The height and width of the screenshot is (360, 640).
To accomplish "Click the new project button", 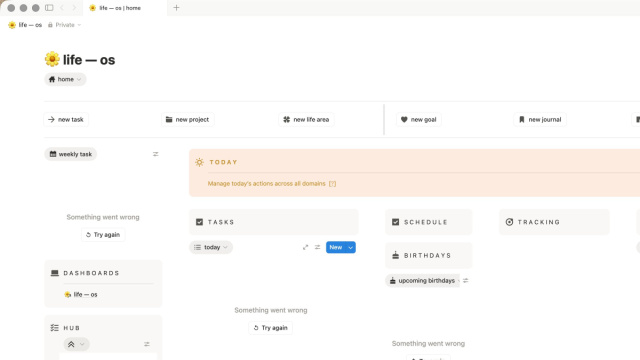I will tap(187, 120).
